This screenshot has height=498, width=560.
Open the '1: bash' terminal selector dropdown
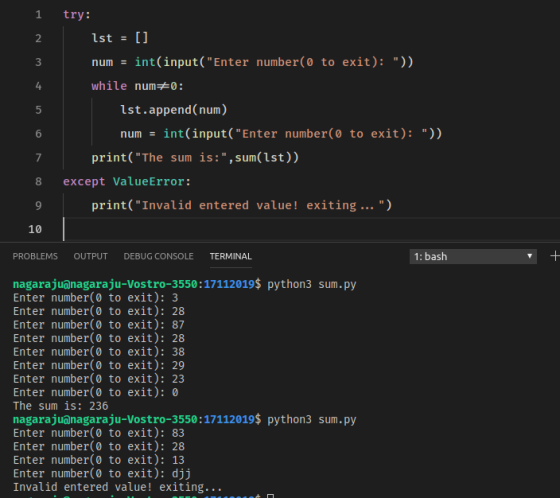pos(473,257)
